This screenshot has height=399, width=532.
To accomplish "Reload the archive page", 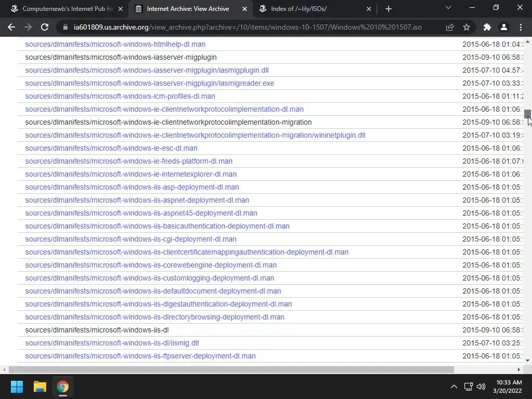I will (x=45, y=27).
